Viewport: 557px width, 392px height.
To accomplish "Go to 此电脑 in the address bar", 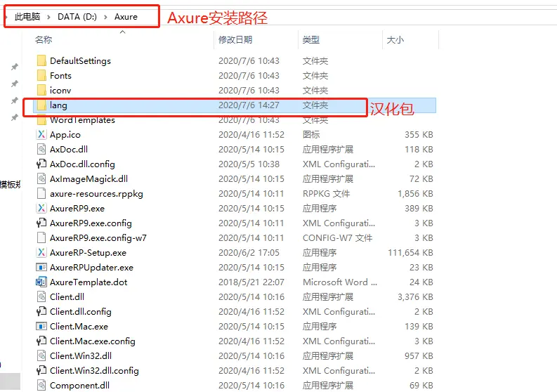I will (27, 17).
